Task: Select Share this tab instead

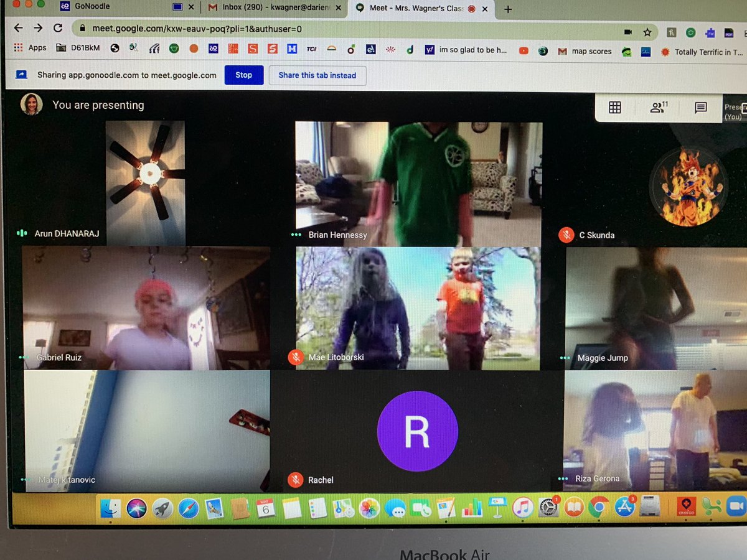Action: pos(317,75)
